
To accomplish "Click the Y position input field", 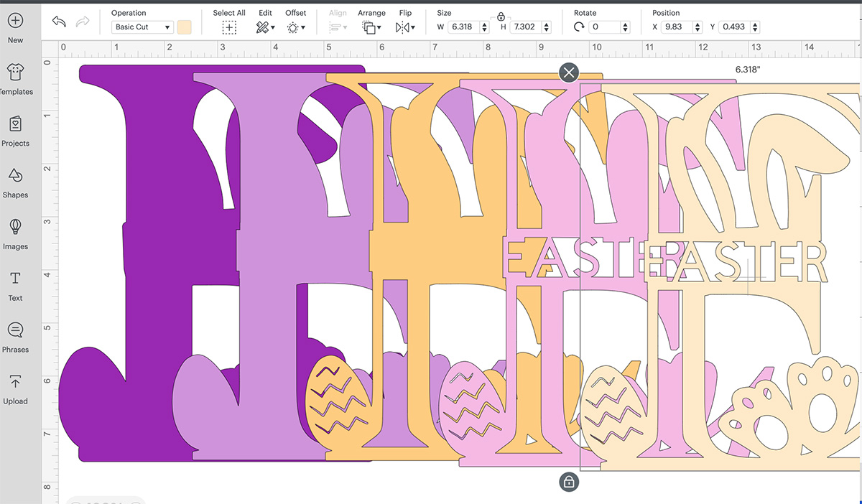I will [734, 27].
